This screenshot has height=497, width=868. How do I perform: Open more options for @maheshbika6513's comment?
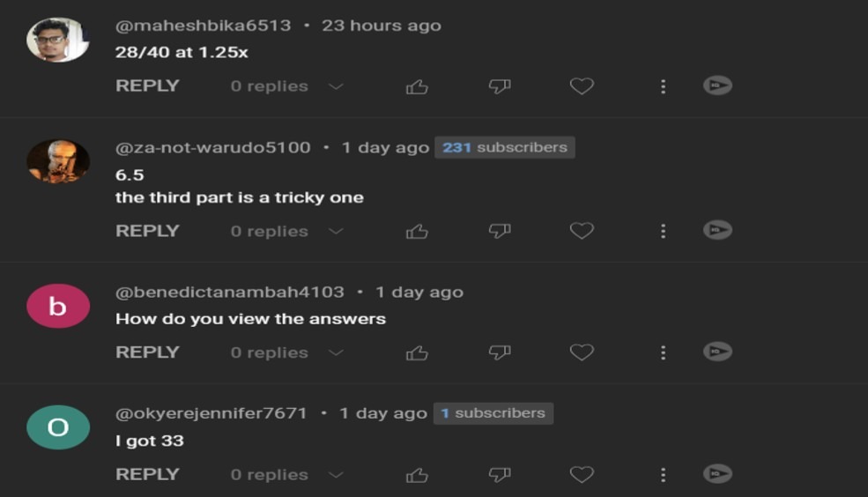point(663,86)
